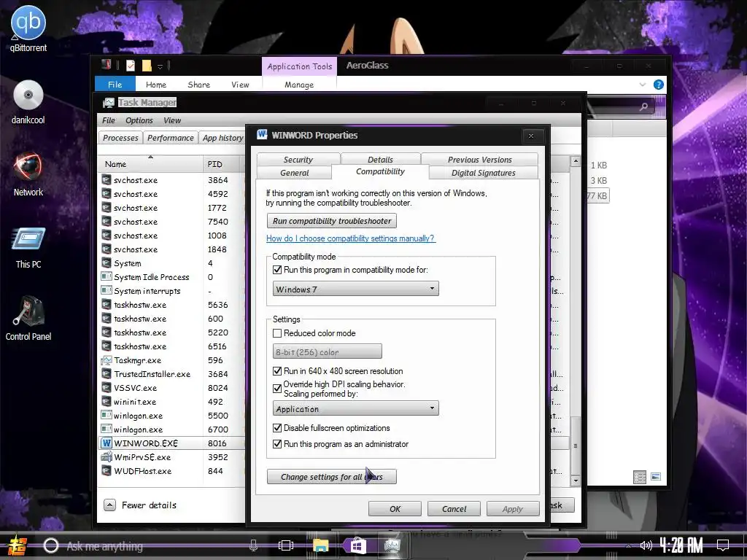Toggle Override high DPI scaling behavior

pos(277,389)
